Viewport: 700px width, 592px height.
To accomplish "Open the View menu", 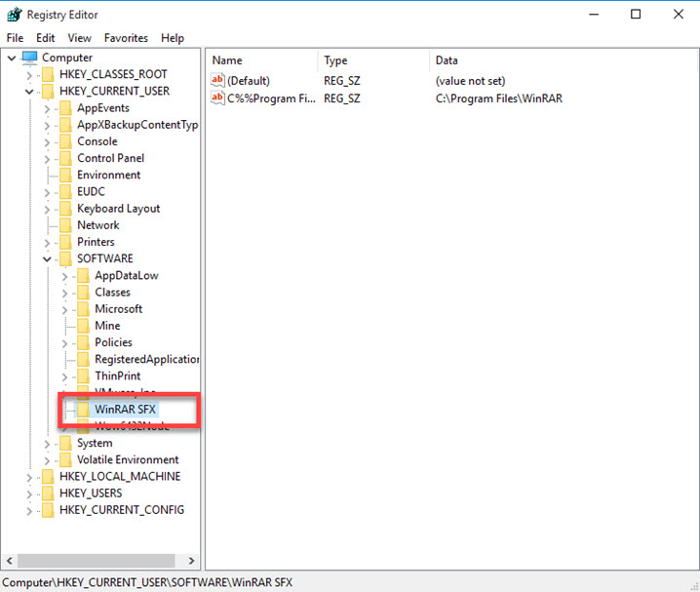I will click(80, 38).
